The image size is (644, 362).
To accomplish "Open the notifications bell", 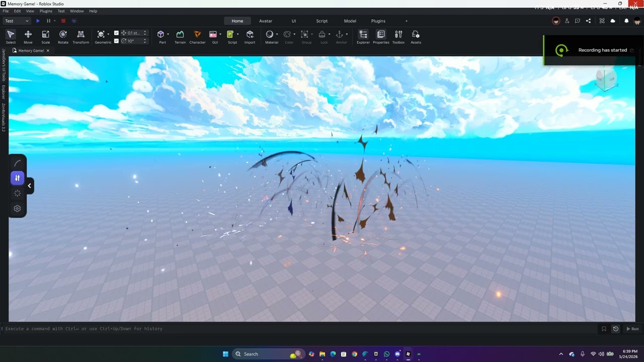I will 626,21.
